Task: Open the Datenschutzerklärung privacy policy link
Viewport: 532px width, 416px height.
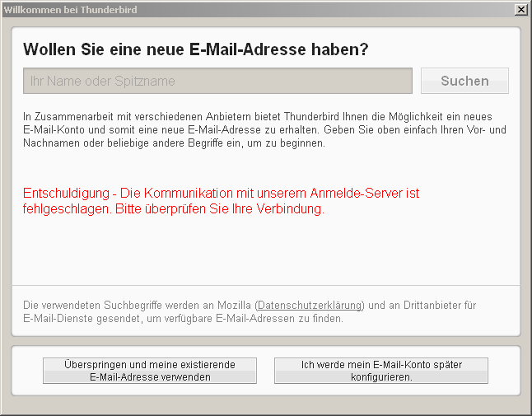Action: click(x=310, y=305)
